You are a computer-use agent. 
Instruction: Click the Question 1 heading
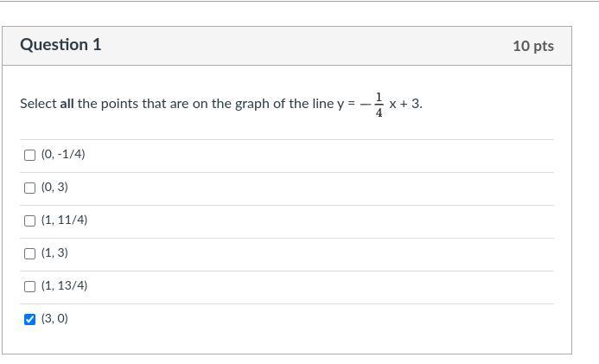point(61,45)
